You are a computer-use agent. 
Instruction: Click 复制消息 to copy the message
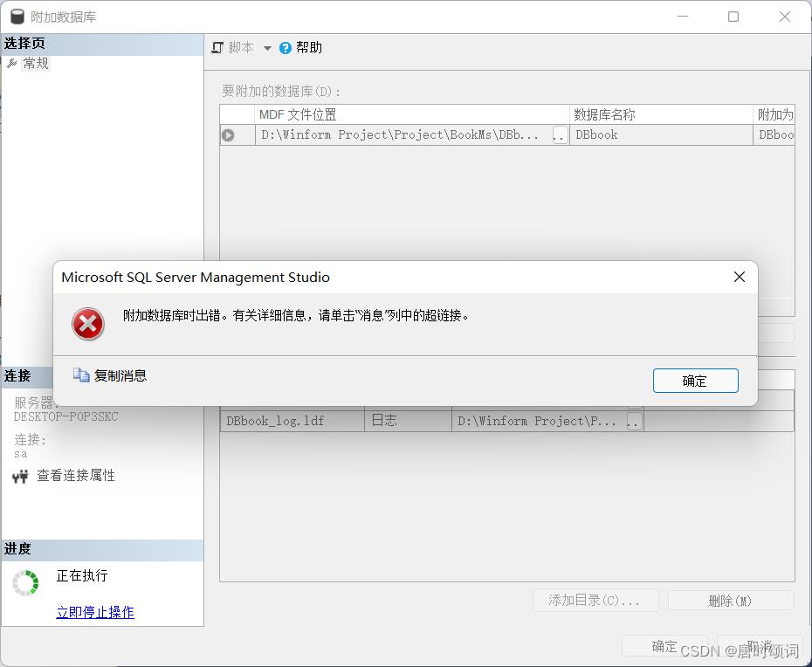(x=120, y=375)
